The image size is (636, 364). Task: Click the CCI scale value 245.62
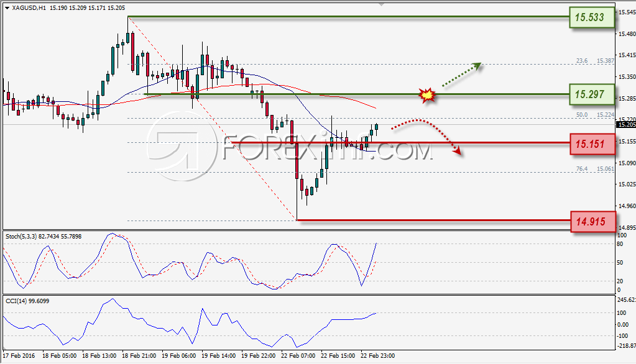coord(626,300)
